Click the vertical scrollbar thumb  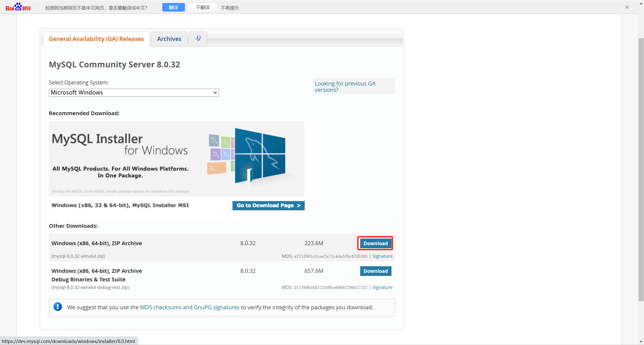641,170
